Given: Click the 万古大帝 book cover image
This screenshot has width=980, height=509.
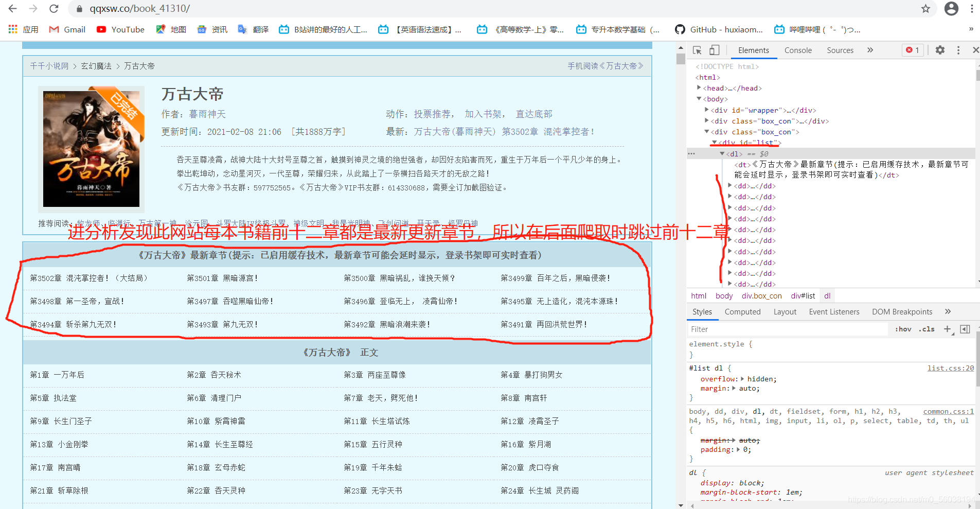Looking at the screenshot, I should 91,149.
